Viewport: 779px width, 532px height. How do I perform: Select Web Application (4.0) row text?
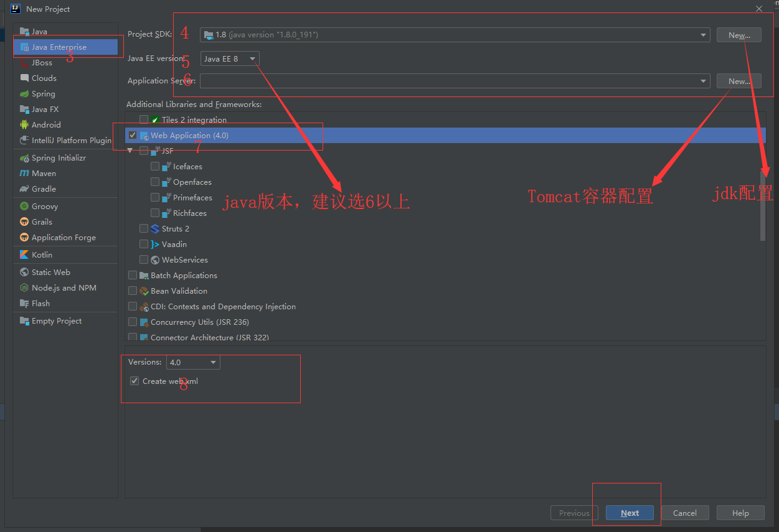click(189, 135)
